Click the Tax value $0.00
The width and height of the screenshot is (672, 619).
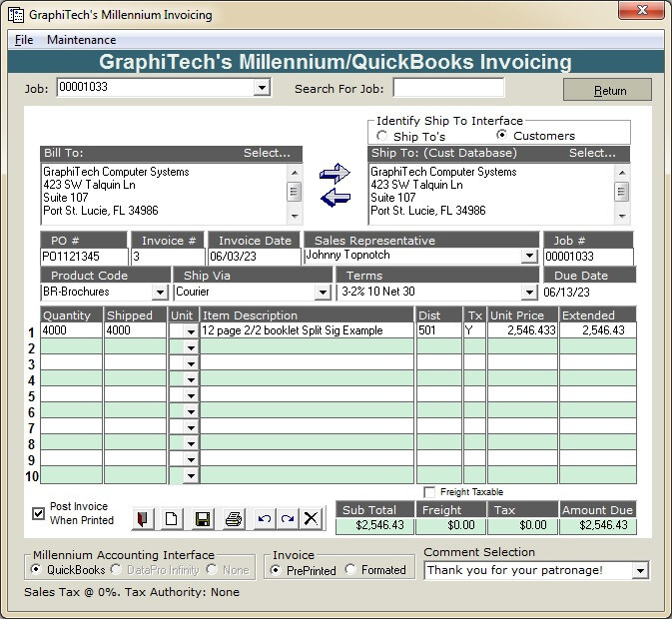coord(522,525)
